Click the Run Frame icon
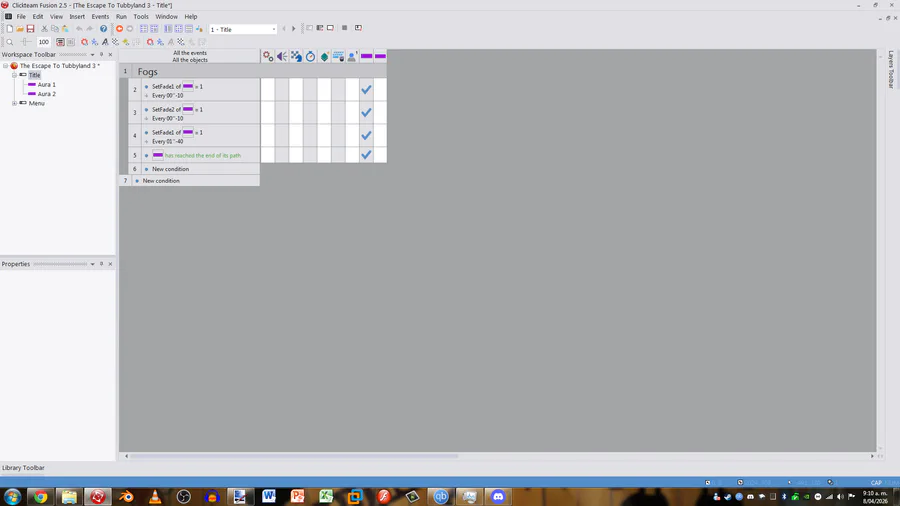This screenshot has height=506, width=900. (x=331, y=28)
